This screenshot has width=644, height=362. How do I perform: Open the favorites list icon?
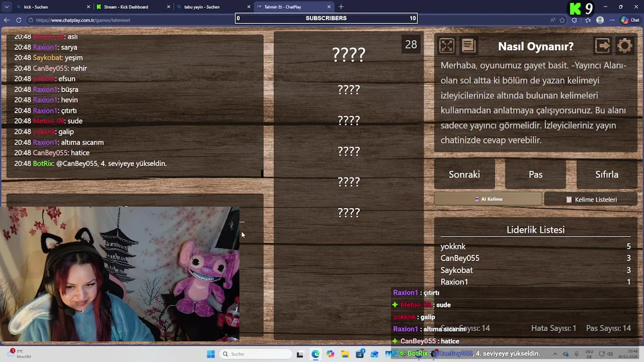click(x=587, y=20)
